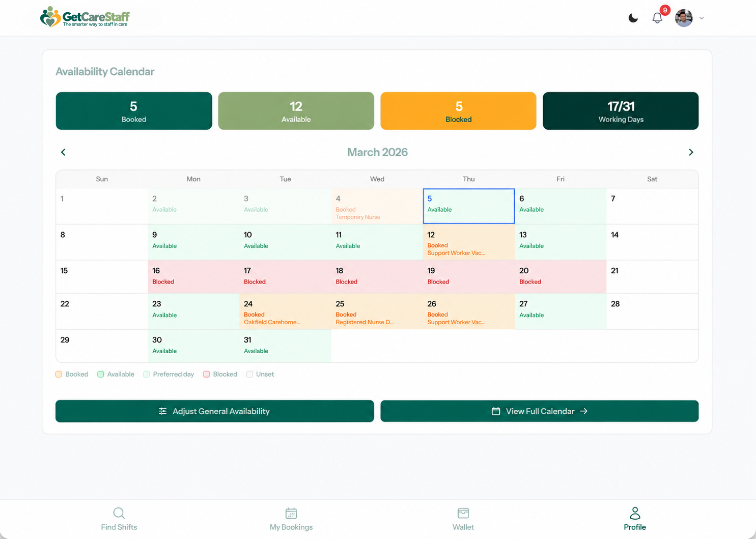The width and height of the screenshot is (756, 539).
Task: Click the Preferred day legend swatch
Action: [147, 374]
